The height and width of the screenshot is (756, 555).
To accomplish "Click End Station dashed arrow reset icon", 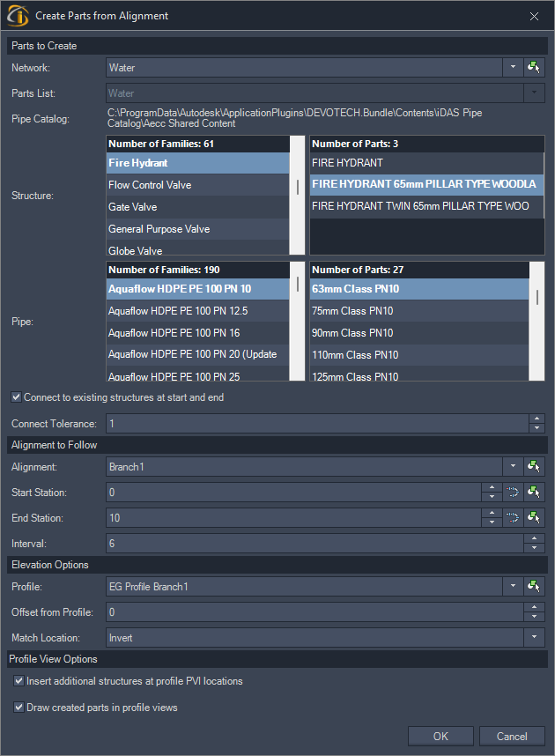I will 513,517.
